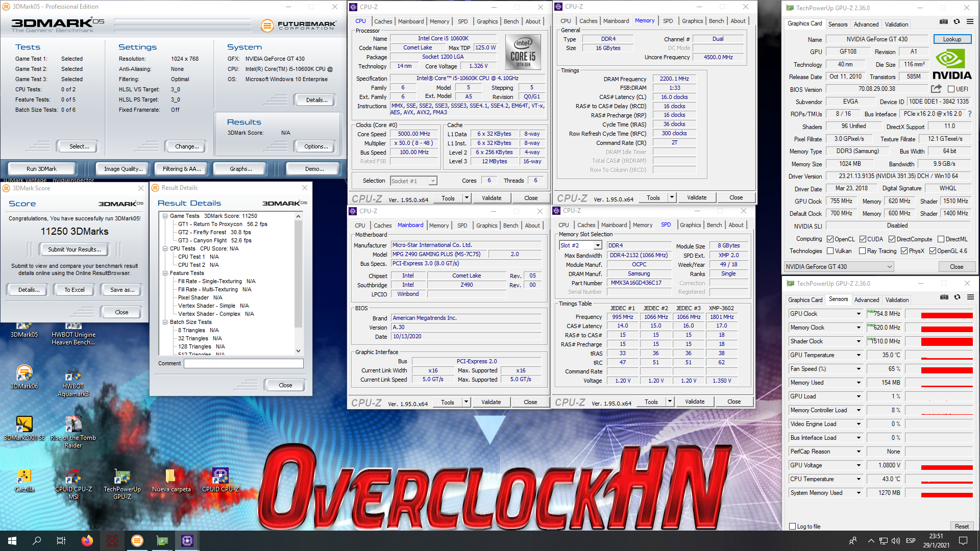Open Task View on taskbar
Screen dimensions: 980x551
61,541
